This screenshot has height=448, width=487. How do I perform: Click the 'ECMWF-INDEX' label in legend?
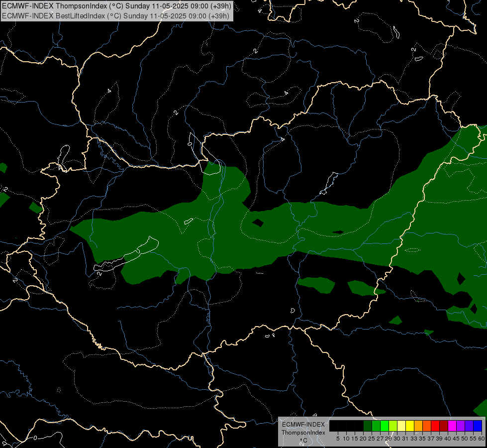click(x=303, y=425)
